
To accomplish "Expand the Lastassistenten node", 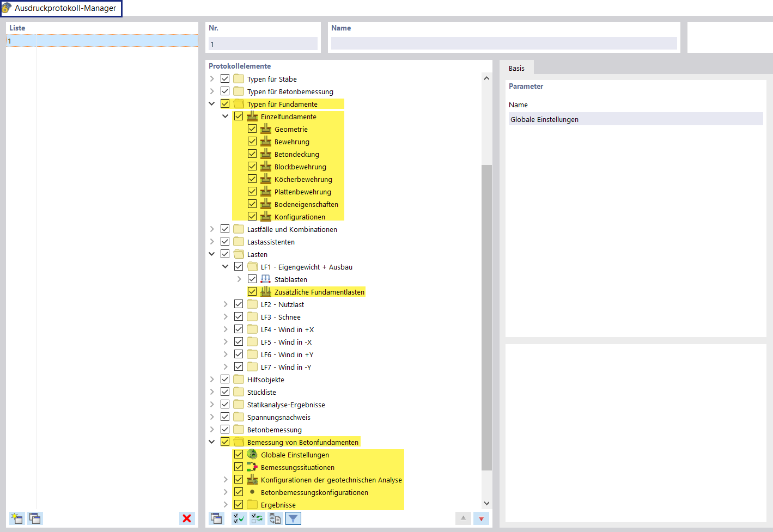I will pyautogui.click(x=212, y=241).
